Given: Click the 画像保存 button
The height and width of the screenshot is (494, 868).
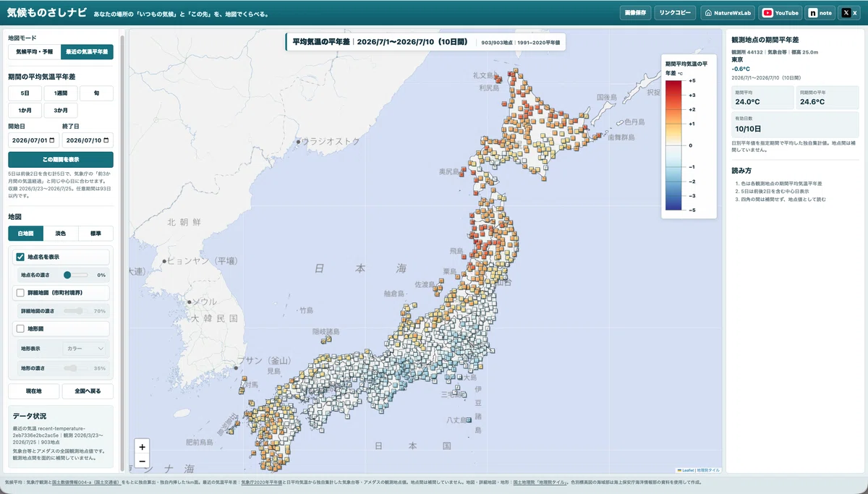Looking at the screenshot, I should [x=634, y=13].
